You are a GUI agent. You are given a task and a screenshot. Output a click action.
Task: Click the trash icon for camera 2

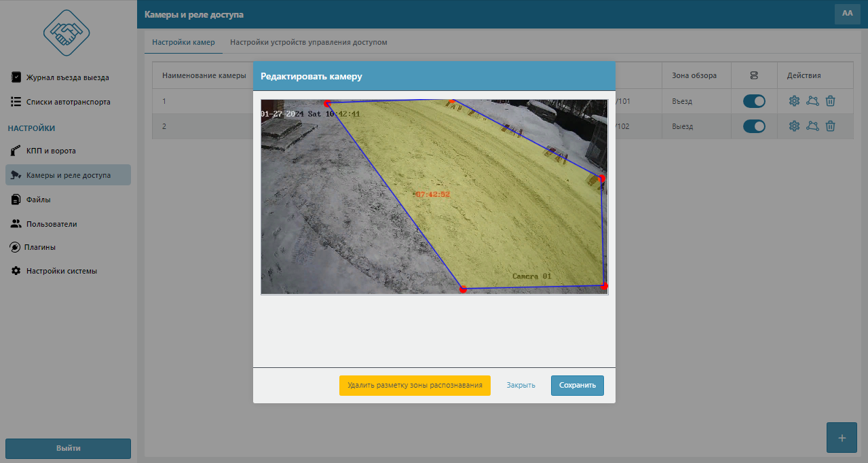point(830,126)
